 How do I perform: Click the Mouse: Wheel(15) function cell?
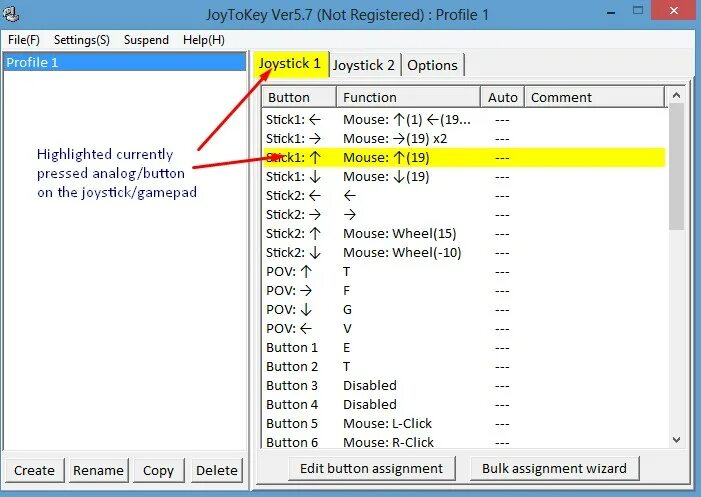pyautogui.click(x=400, y=234)
